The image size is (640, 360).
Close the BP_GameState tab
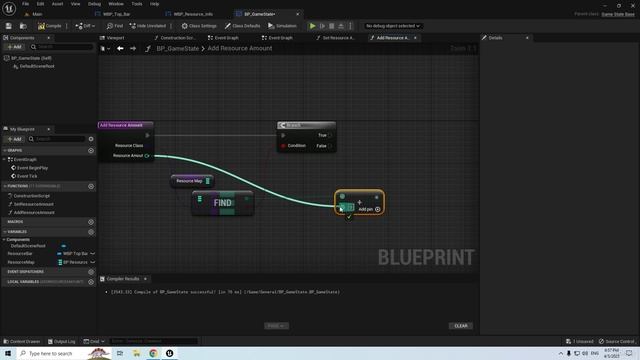[298, 14]
